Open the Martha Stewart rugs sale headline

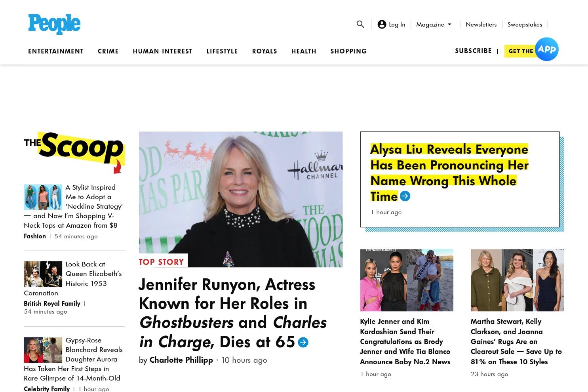tap(516, 341)
